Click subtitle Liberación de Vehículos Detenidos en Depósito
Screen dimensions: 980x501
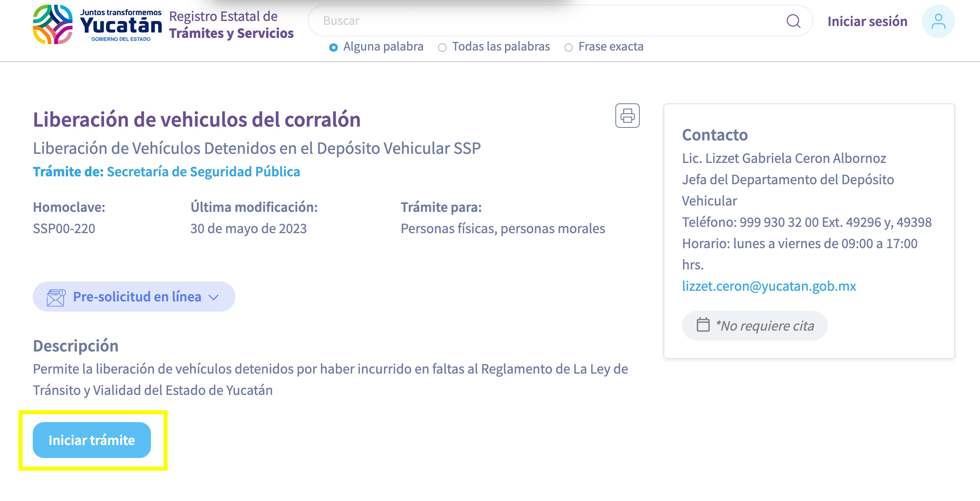coord(257,148)
